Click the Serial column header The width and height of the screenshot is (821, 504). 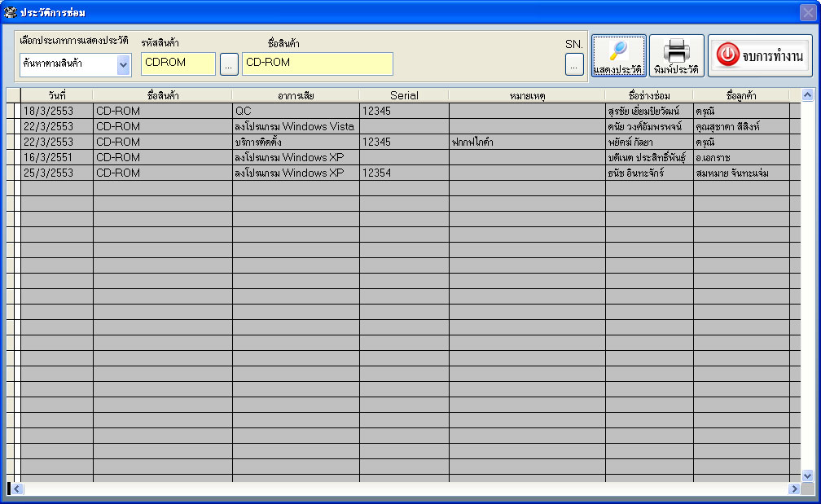[x=403, y=95]
